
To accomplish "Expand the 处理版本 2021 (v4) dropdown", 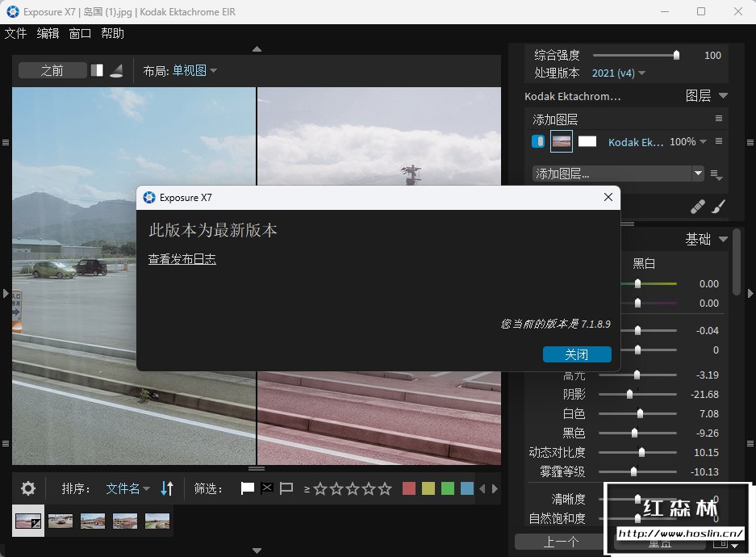I will coord(619,73).
